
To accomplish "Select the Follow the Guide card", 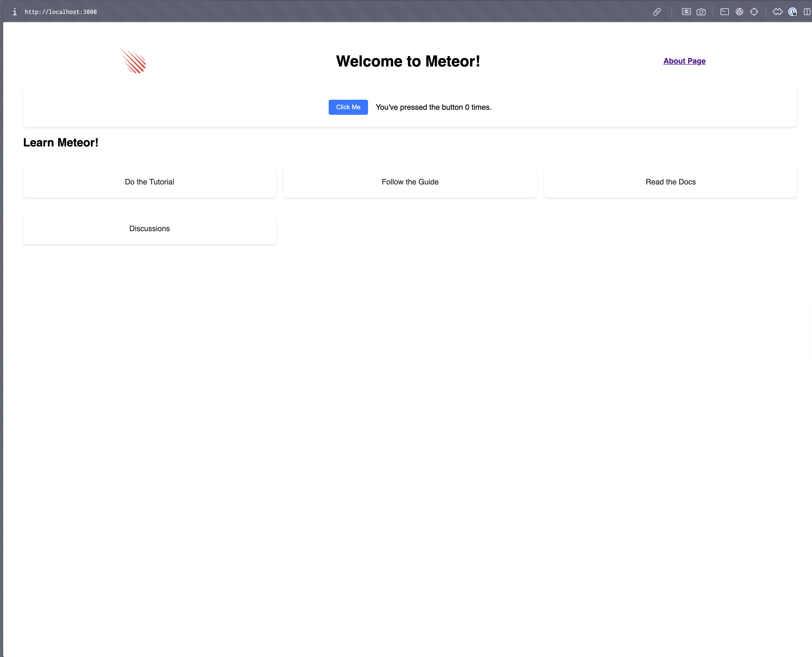I will point(410,182).
